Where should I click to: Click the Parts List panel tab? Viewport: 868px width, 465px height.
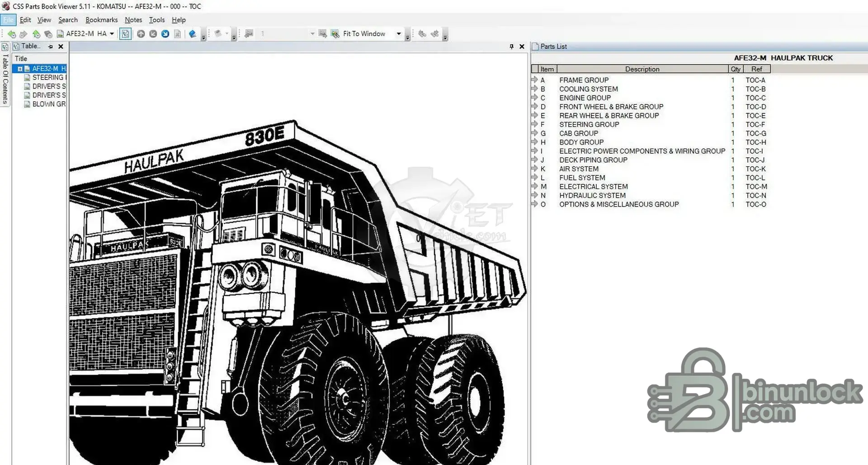coord(550,47)
